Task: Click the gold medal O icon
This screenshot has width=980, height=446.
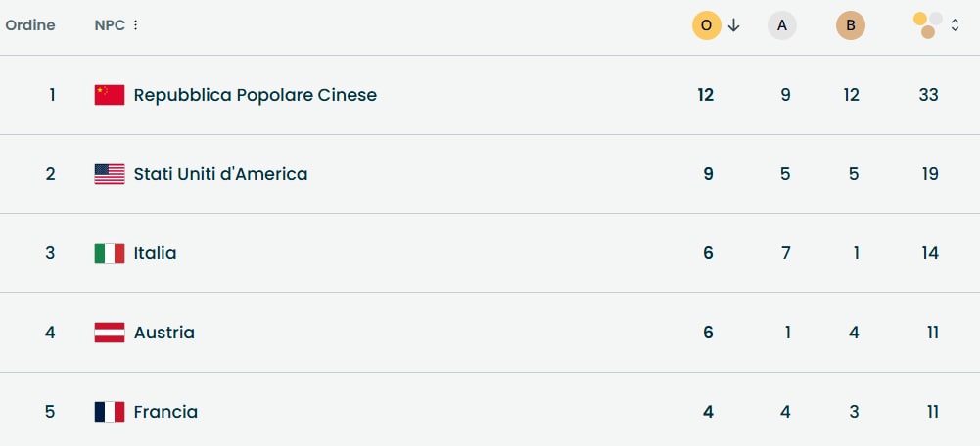Action: 706,25
